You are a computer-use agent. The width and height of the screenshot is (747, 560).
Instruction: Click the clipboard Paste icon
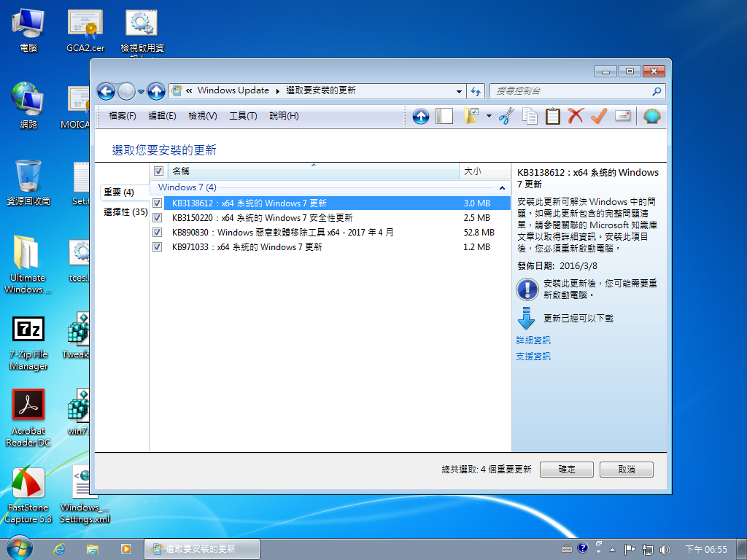(553, 116)
